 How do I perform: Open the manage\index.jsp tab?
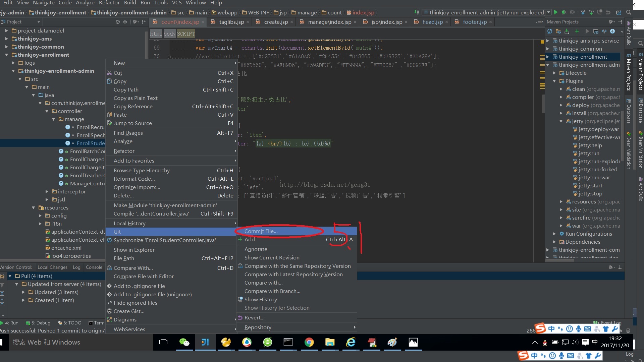329,22
